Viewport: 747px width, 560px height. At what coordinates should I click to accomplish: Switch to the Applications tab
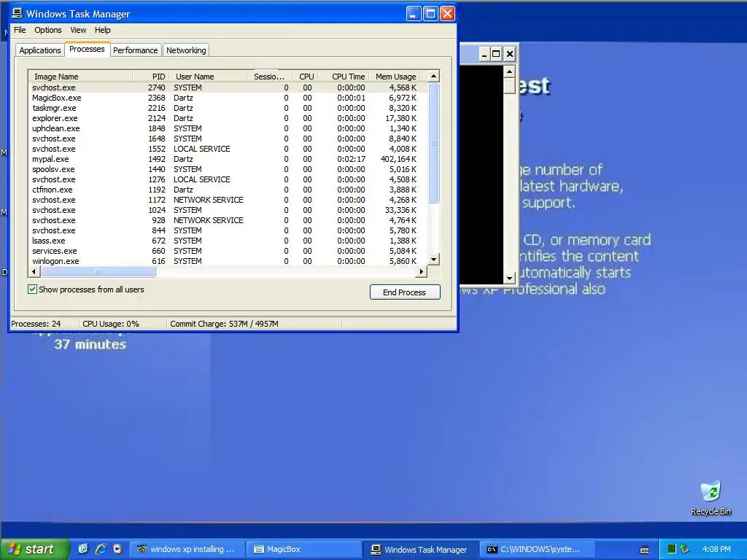(40, 50)
